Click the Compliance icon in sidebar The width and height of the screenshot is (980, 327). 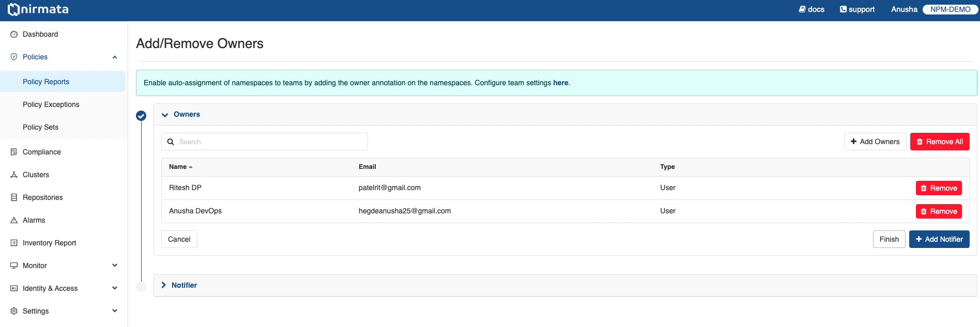pyautogui.click(x=14, y=152)
